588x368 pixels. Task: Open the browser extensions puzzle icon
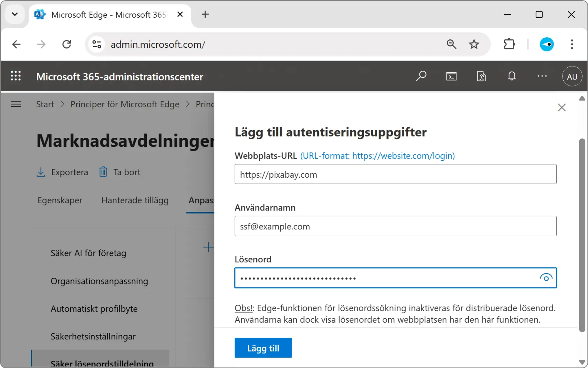509,44
